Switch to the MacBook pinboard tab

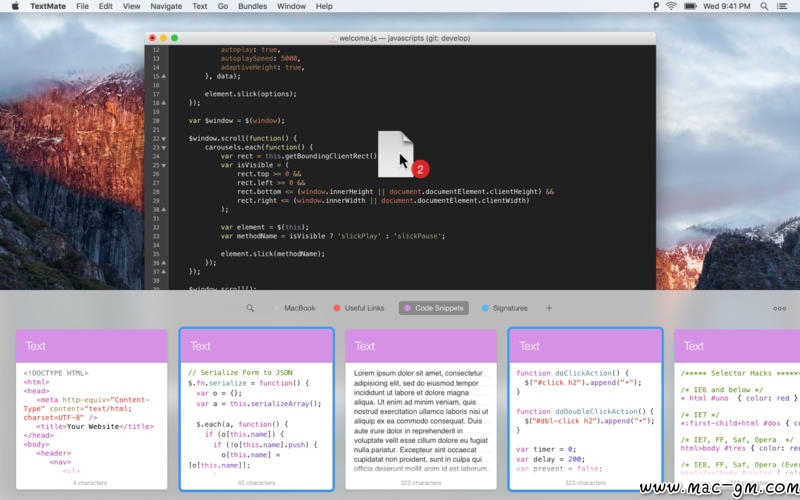tap(295, 308)
